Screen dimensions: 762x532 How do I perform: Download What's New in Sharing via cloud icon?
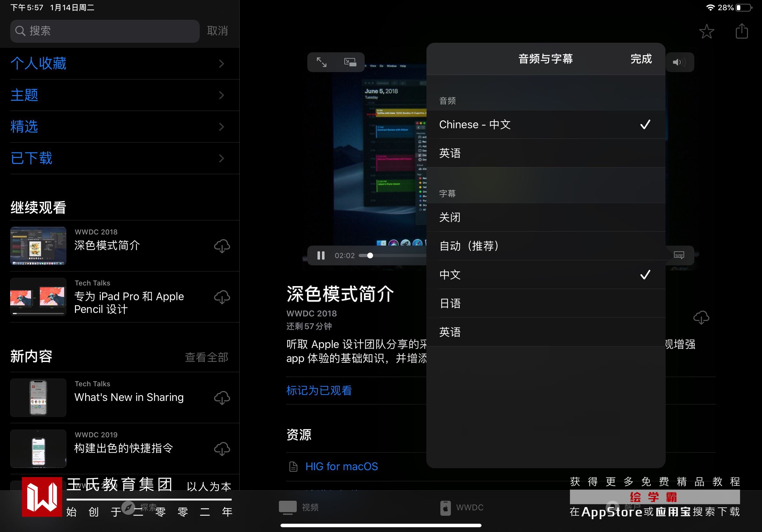222,398
